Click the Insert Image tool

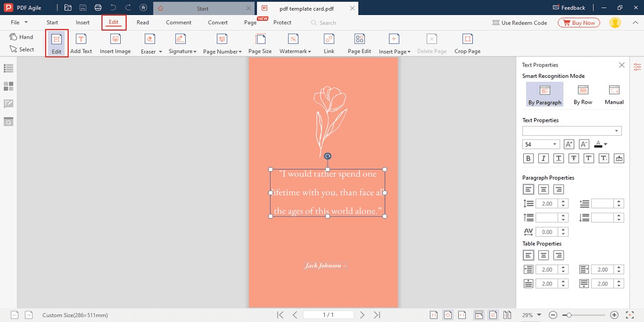click(x=115, y=43)
